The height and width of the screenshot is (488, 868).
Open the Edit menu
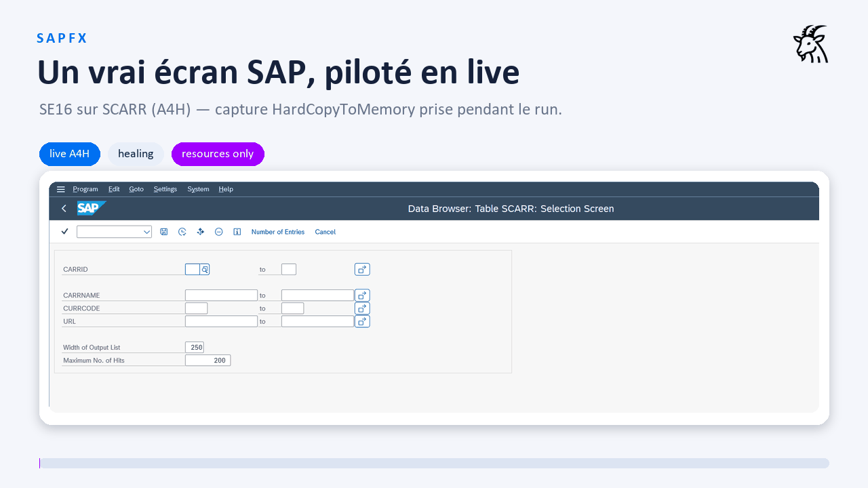pyautogui.click(x=114, y=189)
